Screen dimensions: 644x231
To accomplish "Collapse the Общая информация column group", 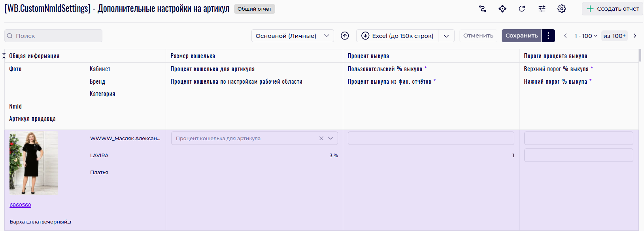I will click(x=4, y=56).
